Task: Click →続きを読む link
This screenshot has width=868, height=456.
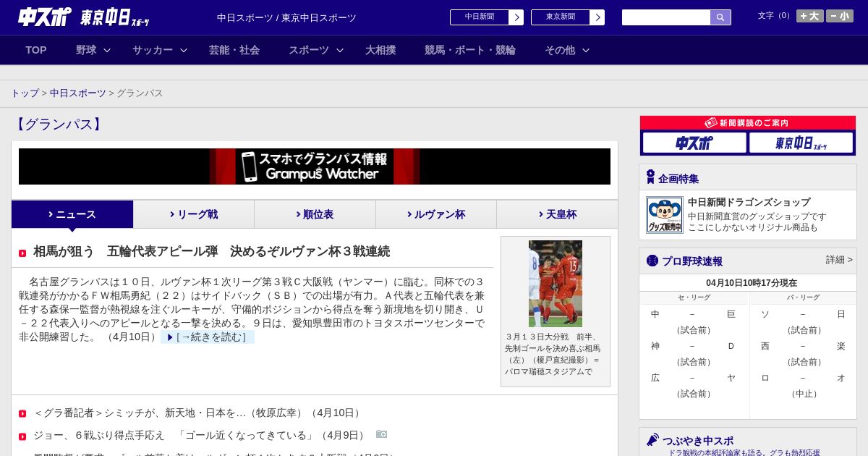Action: 208,337
